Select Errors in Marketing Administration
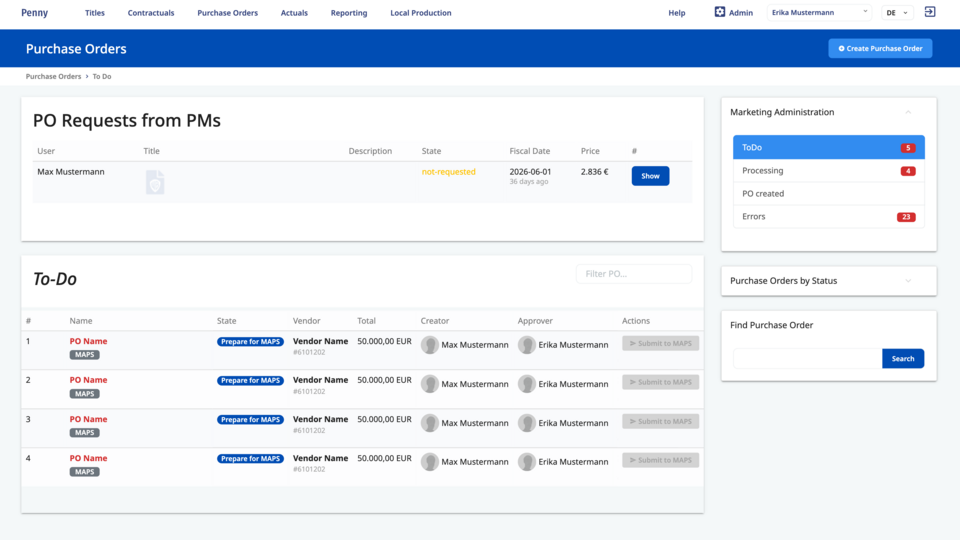The width and height of the screenshot is (960, 540). [829, 217]
